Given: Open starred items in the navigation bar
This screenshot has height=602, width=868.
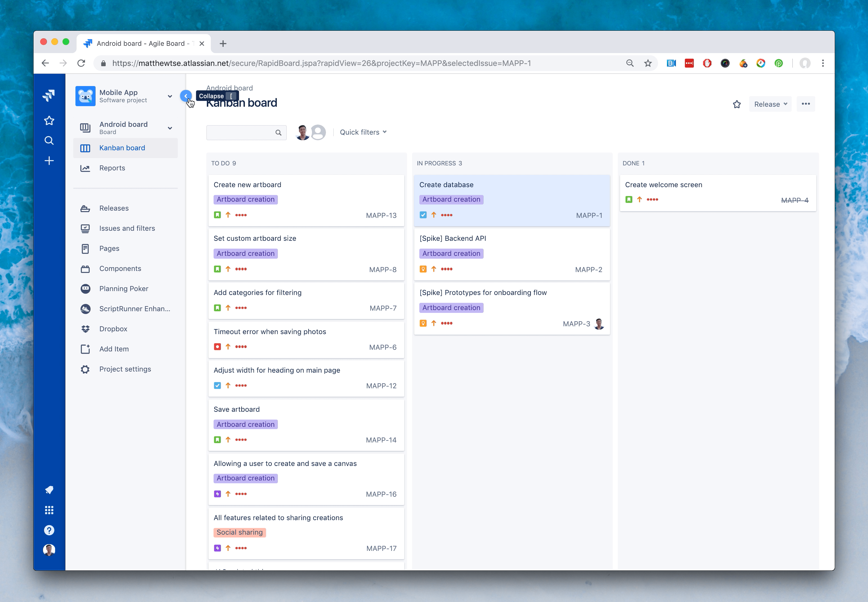Looking at the screenshot, I should click(49, 120).
